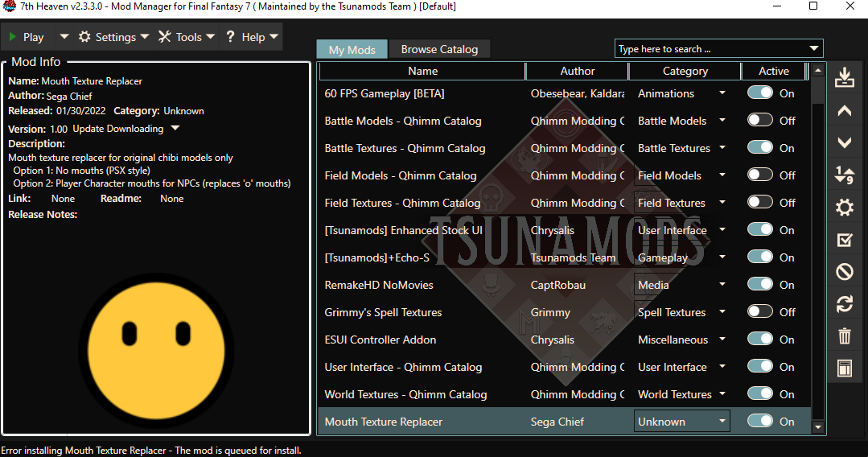Open Unknown category combo box

tap(681, 422)
